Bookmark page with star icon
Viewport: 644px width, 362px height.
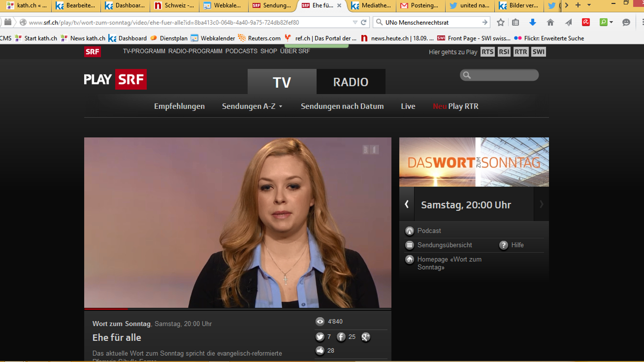tap(500, 22)
